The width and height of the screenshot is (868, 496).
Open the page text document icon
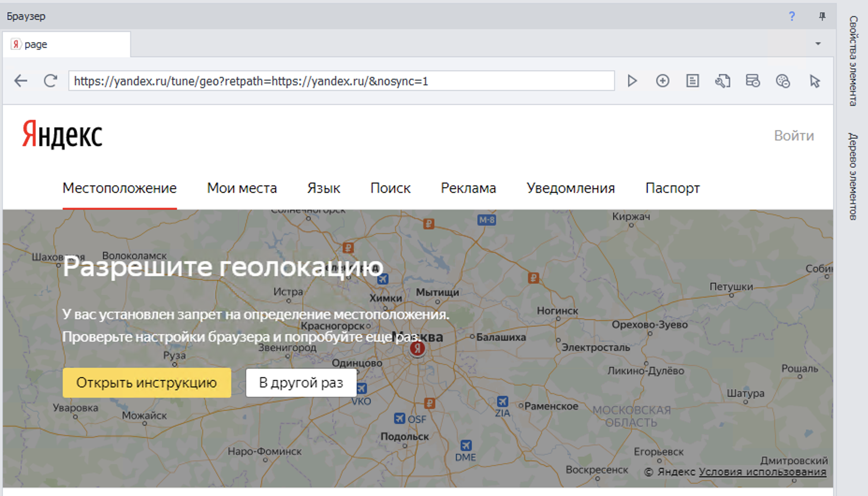pyautogui.click(x=692, y=81)
